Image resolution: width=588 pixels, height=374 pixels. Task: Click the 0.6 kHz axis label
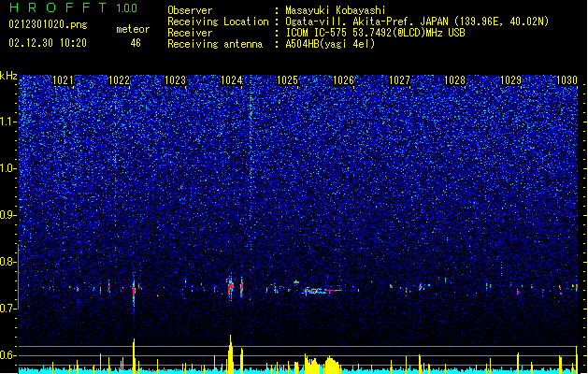coord(7,355)
